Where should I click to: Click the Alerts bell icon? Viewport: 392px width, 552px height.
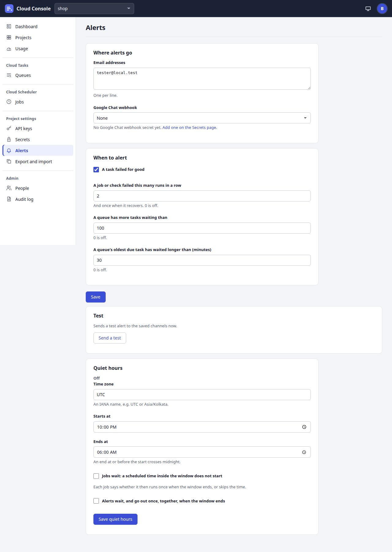[9, 151]
